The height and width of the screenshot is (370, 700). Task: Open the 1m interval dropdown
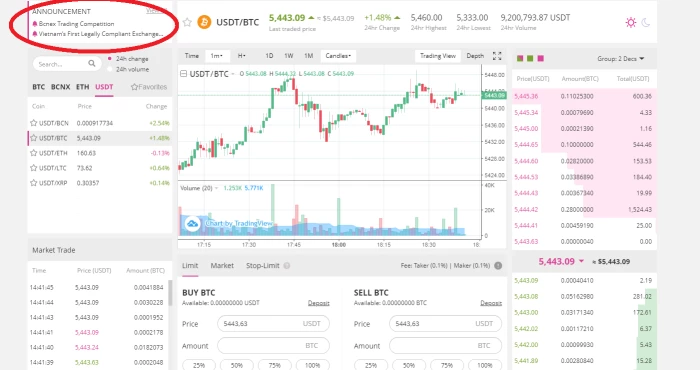[x=217, y=56]
